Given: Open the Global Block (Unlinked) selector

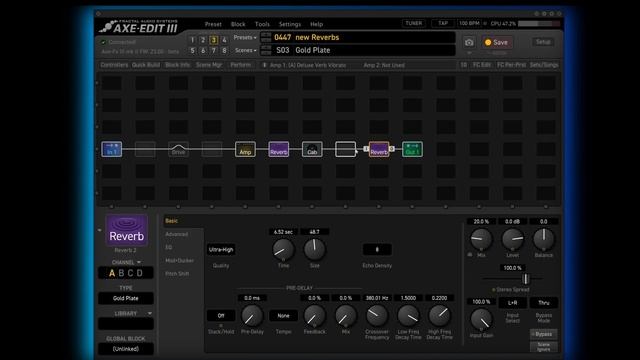Looking at the screenshot, I should [x=126, y=349].
